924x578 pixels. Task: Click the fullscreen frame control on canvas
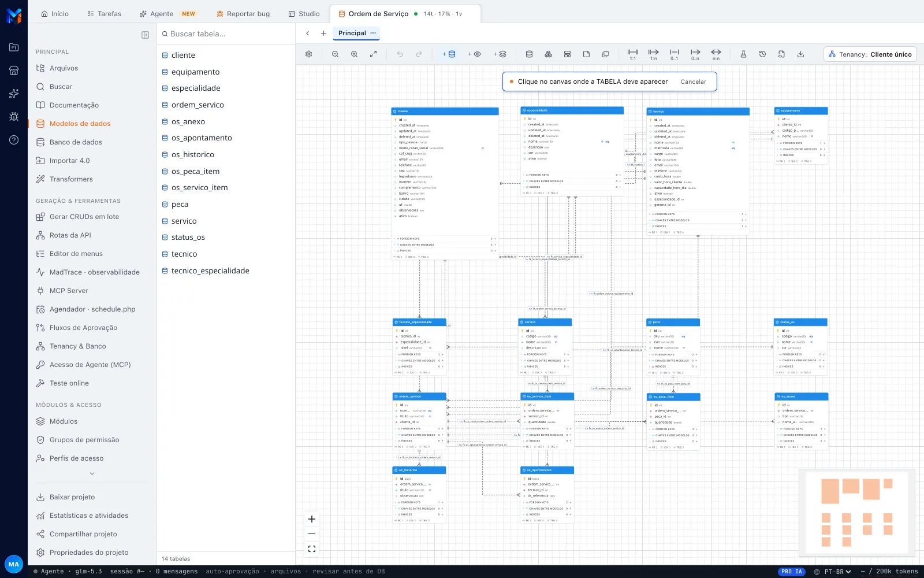(312, 549)
